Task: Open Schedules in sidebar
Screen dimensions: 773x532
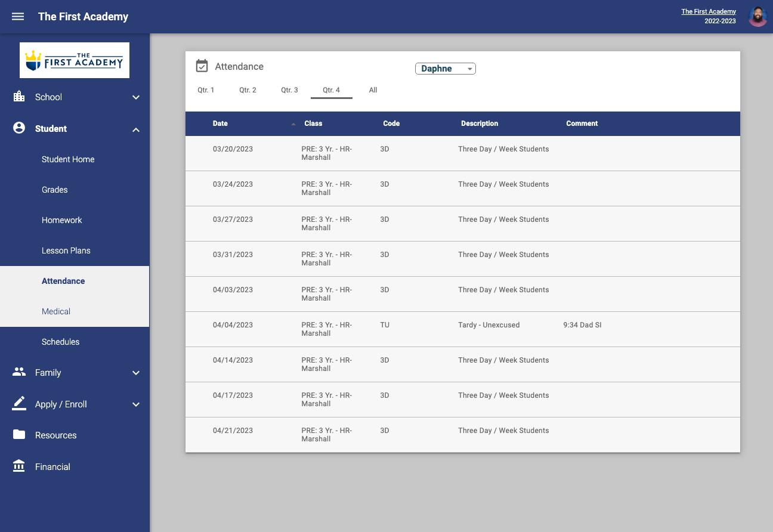Action: 60,342
